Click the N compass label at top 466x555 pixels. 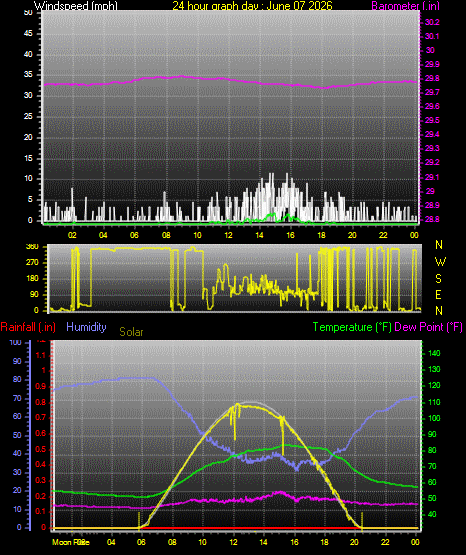(x=439, y=245)
